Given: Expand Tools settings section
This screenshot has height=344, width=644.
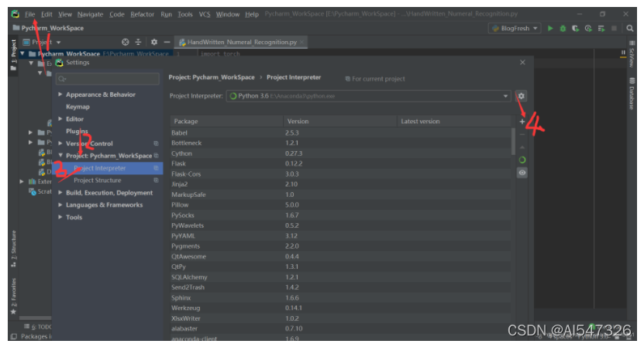Looking at the screenshot, I should coord(60,217).
